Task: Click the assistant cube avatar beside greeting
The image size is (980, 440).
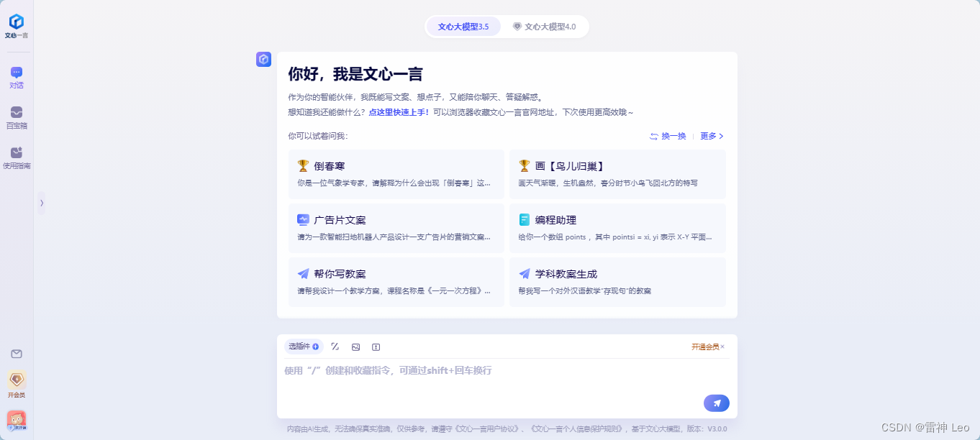Action: [x=263, y=60]
